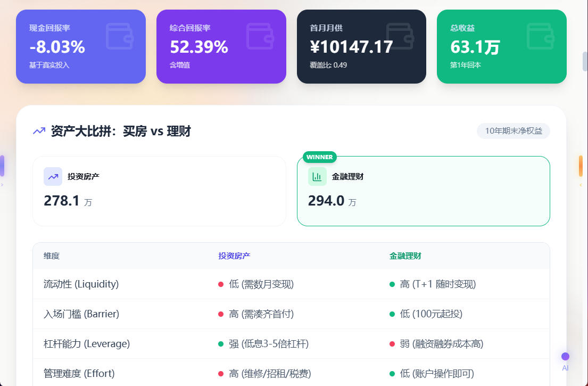
Task: Click the wallet icon on 综合回报率 card
Action: [260, 36]
